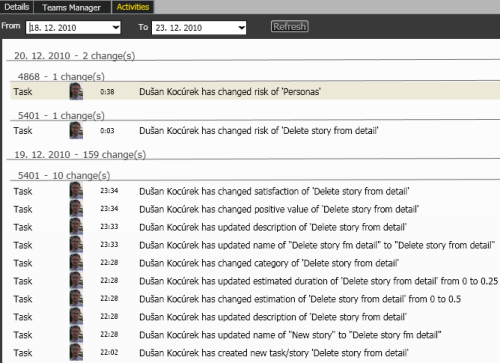Select the '5401 - 10 change(s)' group header

click(64, 175)
